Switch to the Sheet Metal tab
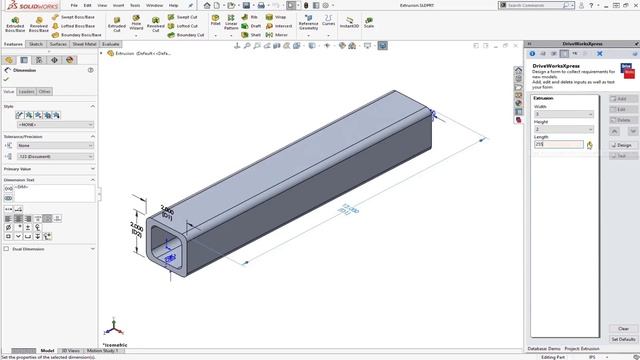This screenshot has height=360, width=640. pyautogui.click(x=84, y=44)
